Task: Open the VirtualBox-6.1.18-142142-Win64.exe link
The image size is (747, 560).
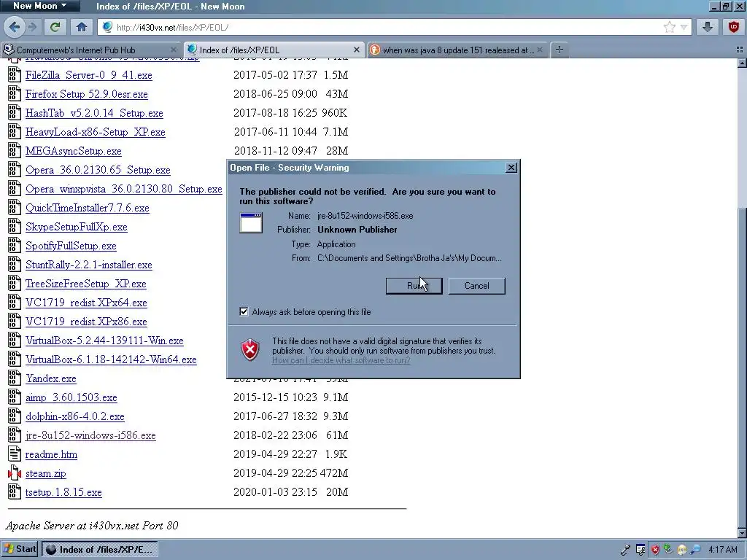Action: (x=111, y=359)
